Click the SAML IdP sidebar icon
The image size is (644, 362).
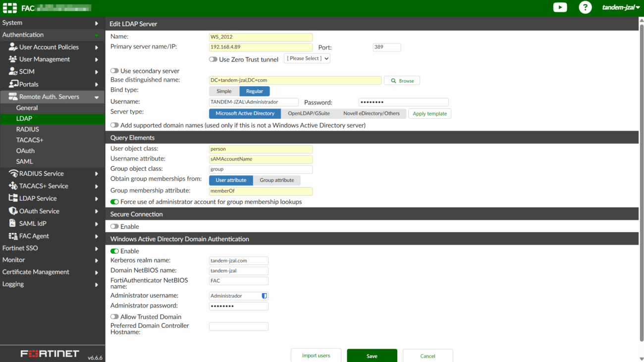click(x=13, y=223)
